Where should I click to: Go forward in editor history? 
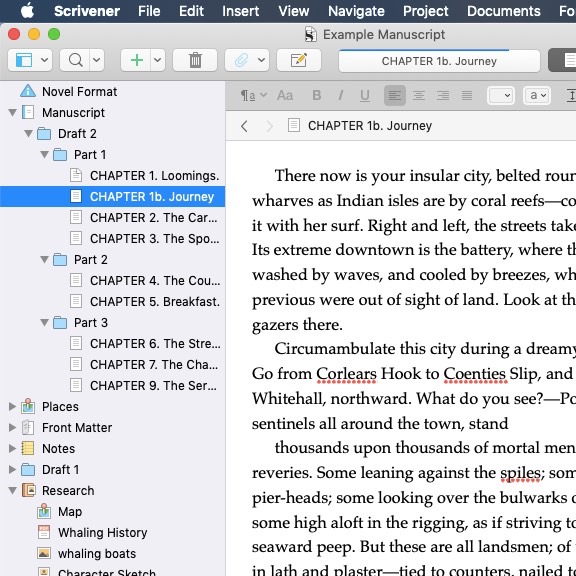[x=270, y=126]
